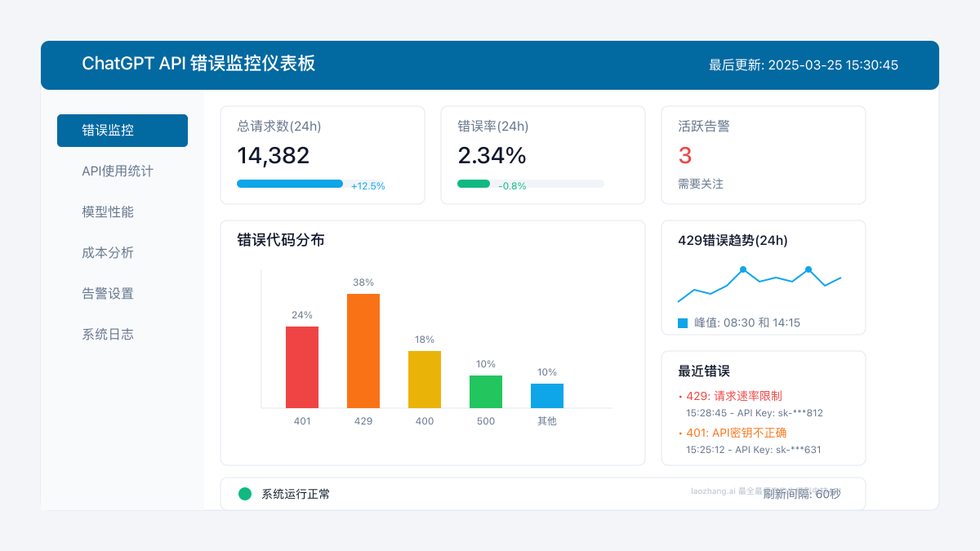Click the dashboard title ChatGPT API 错误监控仪表板
Screen dimensions: 980x551
pyautogui.click(x=198, y=64)
